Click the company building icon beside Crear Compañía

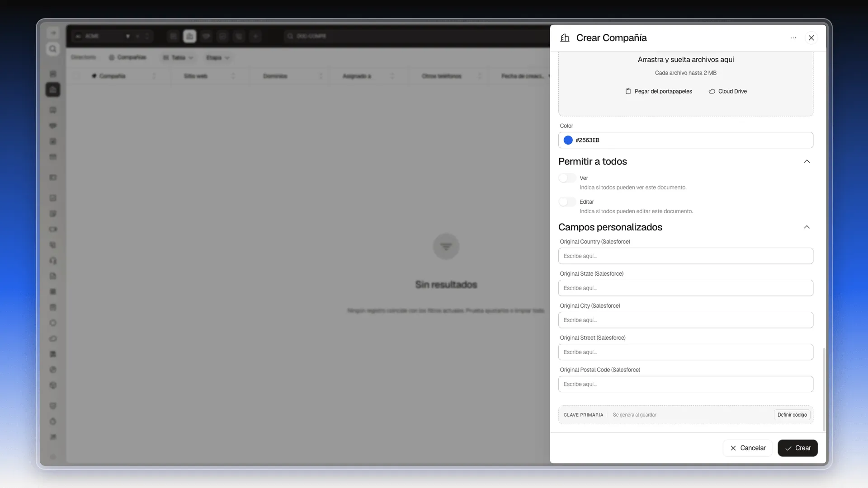tap(565, 38)
